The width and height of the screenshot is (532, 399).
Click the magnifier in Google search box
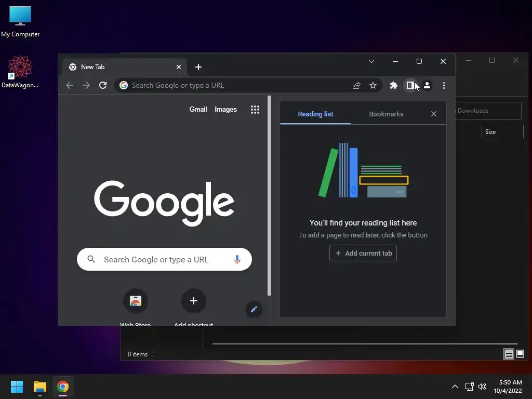pyautogui.click(x=91, y=259)
